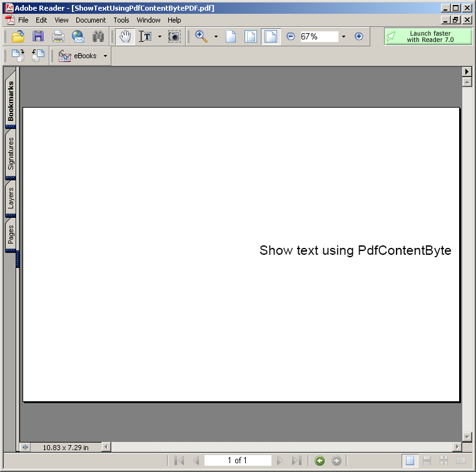Toggle navigation pane with the status bar splitter icon
The width and height of the screenshot is (476, 472).
point(25,447)
